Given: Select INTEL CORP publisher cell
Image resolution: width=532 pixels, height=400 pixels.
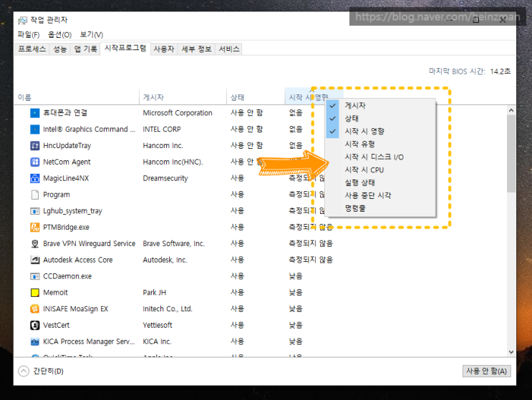Looking at the screenshot, I should 162,129.
